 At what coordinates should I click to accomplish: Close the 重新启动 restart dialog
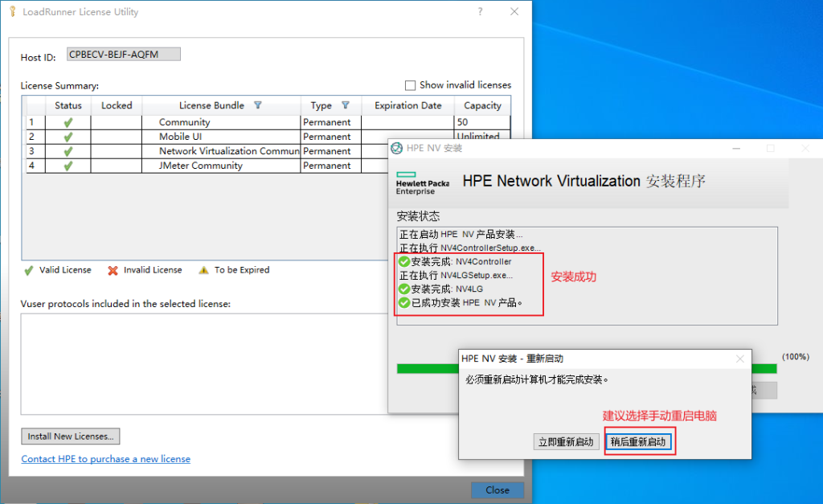point(740,359)
